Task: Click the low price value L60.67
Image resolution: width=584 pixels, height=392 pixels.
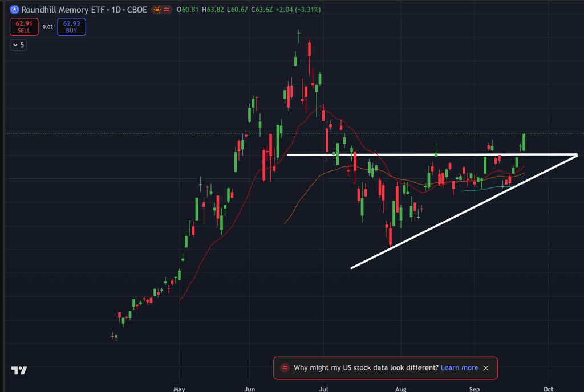Action: tap(237, 9)
